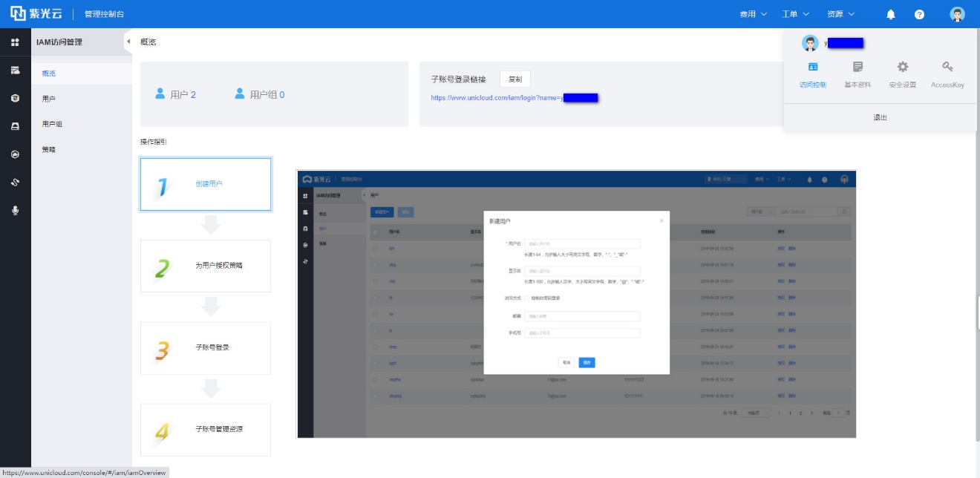Screen dimensions: 980x478
Task: Click 退出 to log out
Action: point(880,117)
